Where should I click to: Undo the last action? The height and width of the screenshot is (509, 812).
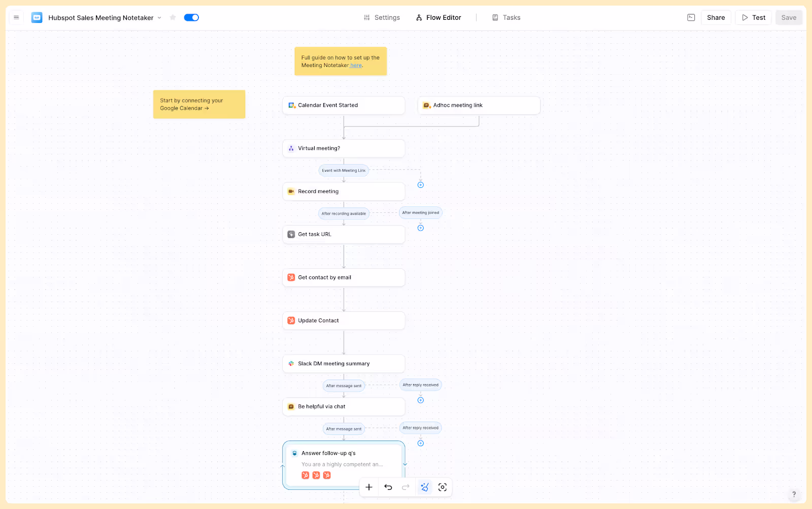click(x=388, y=487)
